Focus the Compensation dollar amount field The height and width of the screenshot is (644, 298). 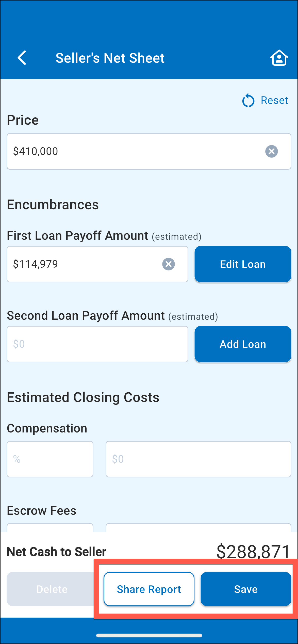coord(198,459)
